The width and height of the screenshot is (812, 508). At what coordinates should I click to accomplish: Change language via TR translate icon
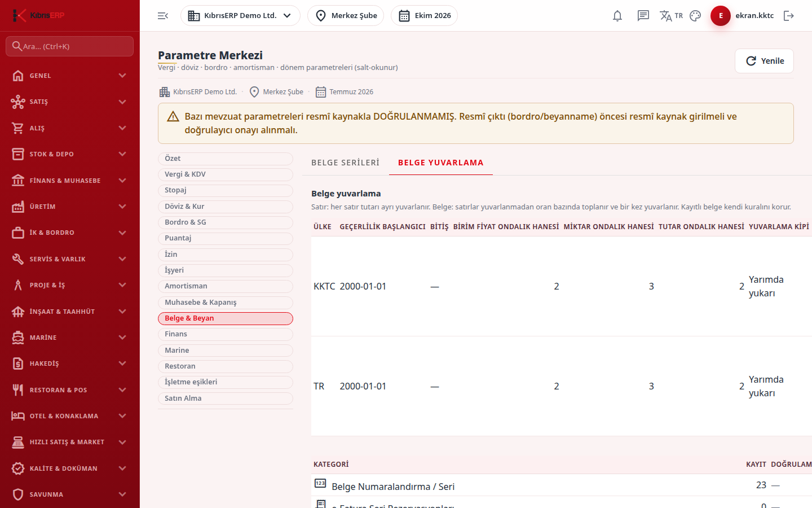point(671,16)
